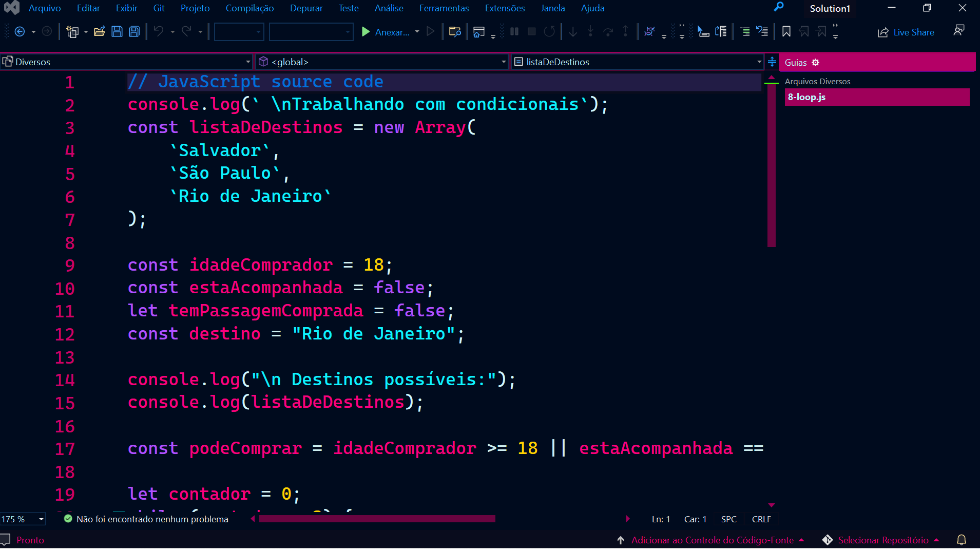Viewport: 980px width, 549px height.
Task: Open the Guias panel settings gear
Action: click(816, 63)
